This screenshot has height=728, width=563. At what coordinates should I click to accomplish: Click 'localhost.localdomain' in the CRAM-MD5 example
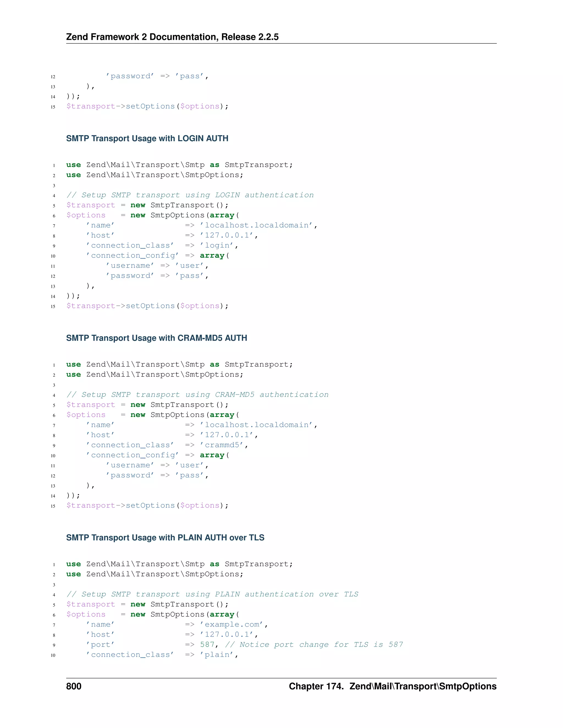coord(256,425)
